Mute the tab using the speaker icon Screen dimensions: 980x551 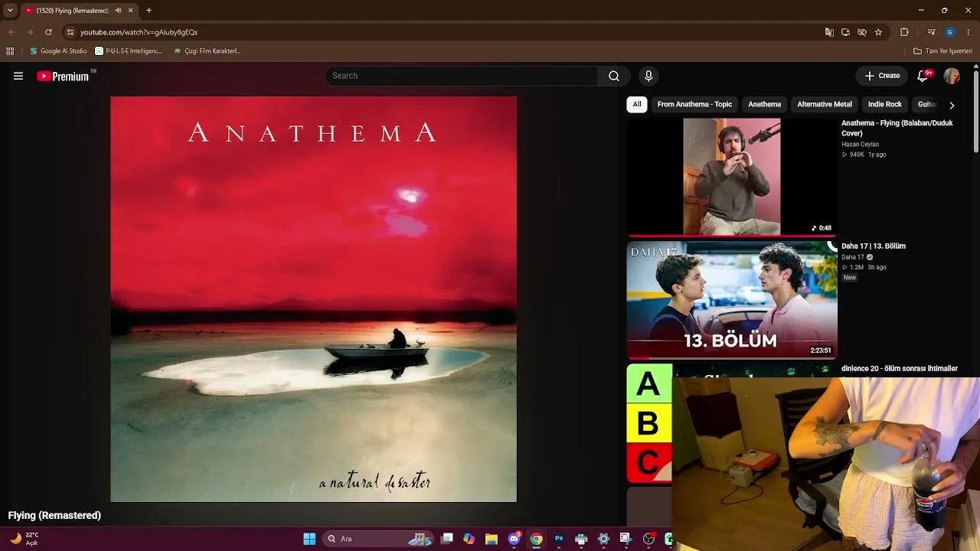tap(118, 11)
